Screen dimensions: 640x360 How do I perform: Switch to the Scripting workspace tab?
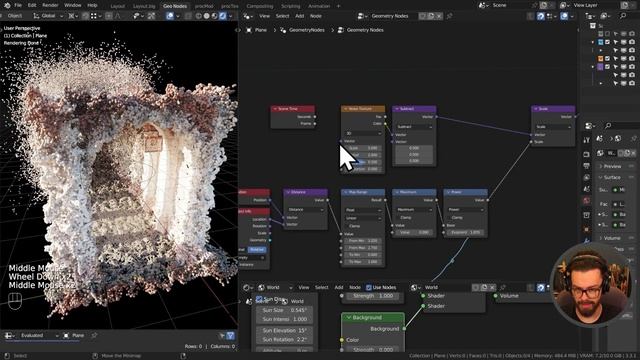pos(291,6)
